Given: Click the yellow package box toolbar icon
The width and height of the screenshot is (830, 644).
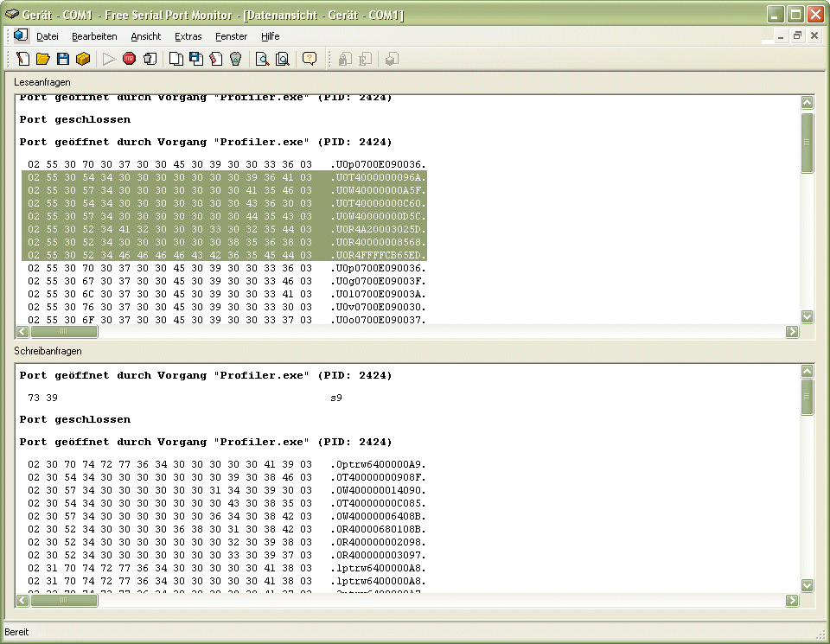Looking at the screenshot, I should 83,59.
